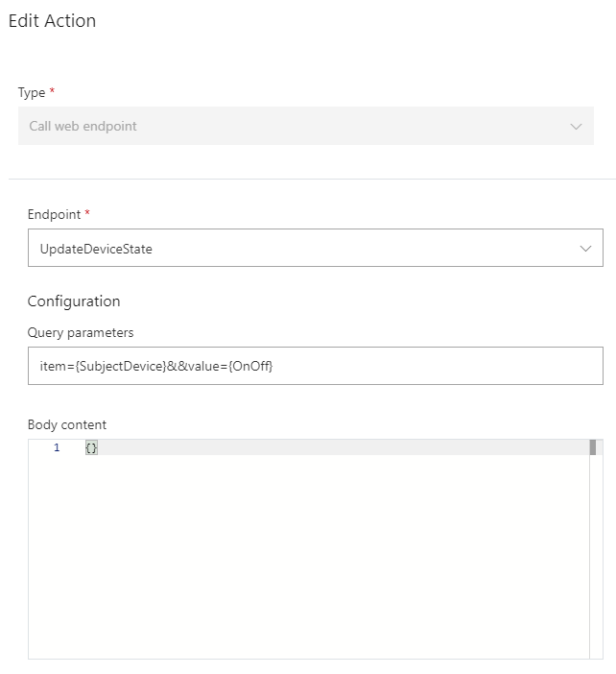The width and height of the screenshot is (616, 674).
Task: Click the 'Body content' label
Action: 67,424
